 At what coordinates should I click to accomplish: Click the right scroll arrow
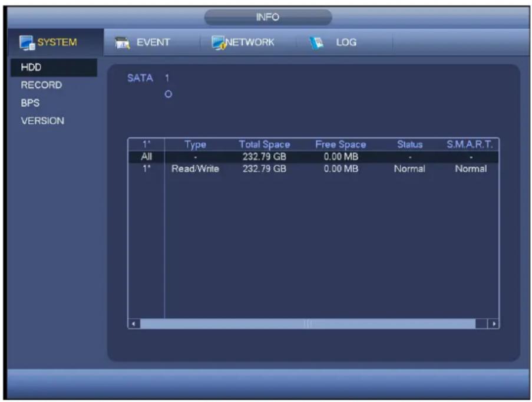tap(493, 324)
